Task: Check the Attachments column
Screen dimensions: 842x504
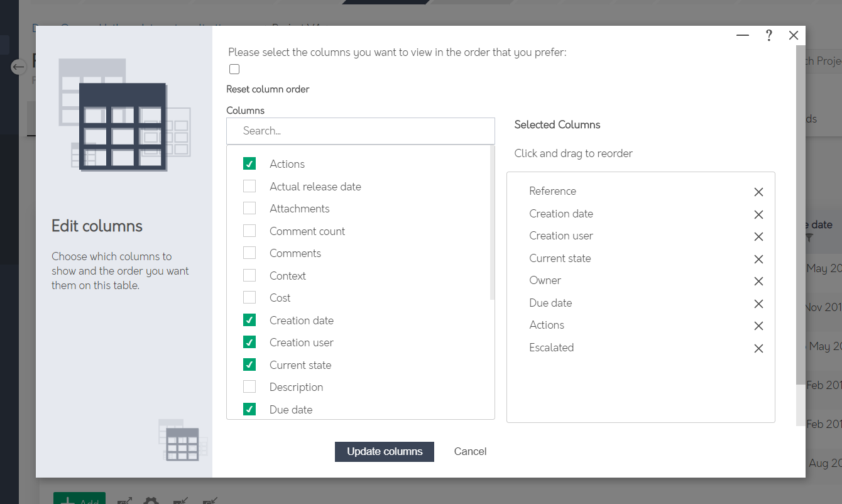Action: click(x=249, y=208)
